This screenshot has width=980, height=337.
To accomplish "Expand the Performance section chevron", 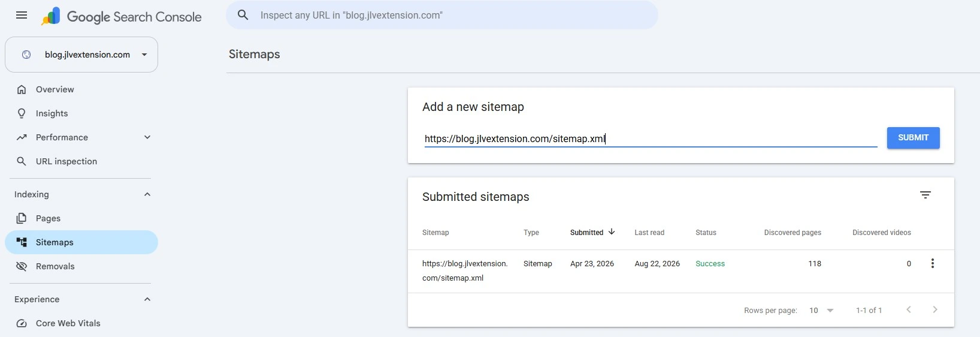I will pos(147,137).
